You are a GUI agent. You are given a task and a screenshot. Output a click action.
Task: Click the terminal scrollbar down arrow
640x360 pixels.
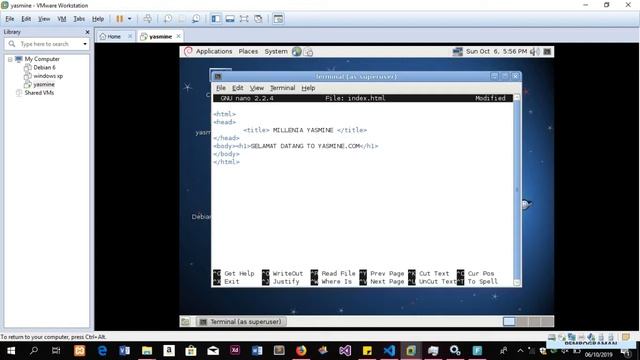click(x=517, y=283)
